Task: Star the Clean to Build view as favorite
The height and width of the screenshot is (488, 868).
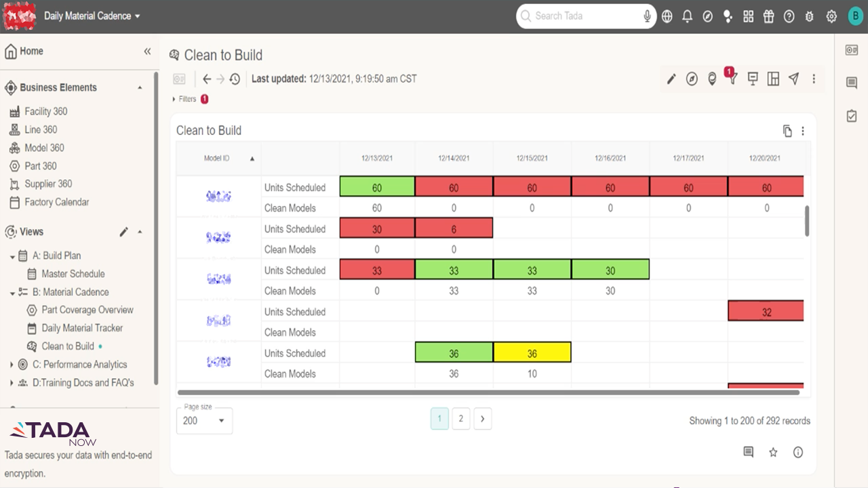Action: (x=773, y=452)
